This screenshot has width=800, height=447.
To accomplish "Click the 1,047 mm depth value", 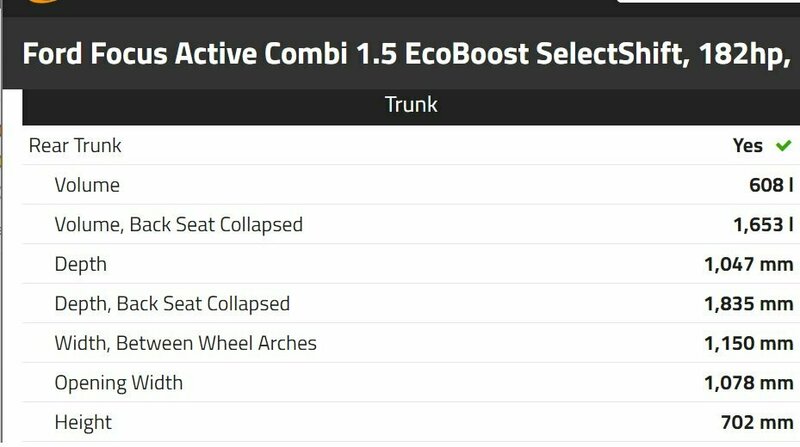I will point(748,265).
